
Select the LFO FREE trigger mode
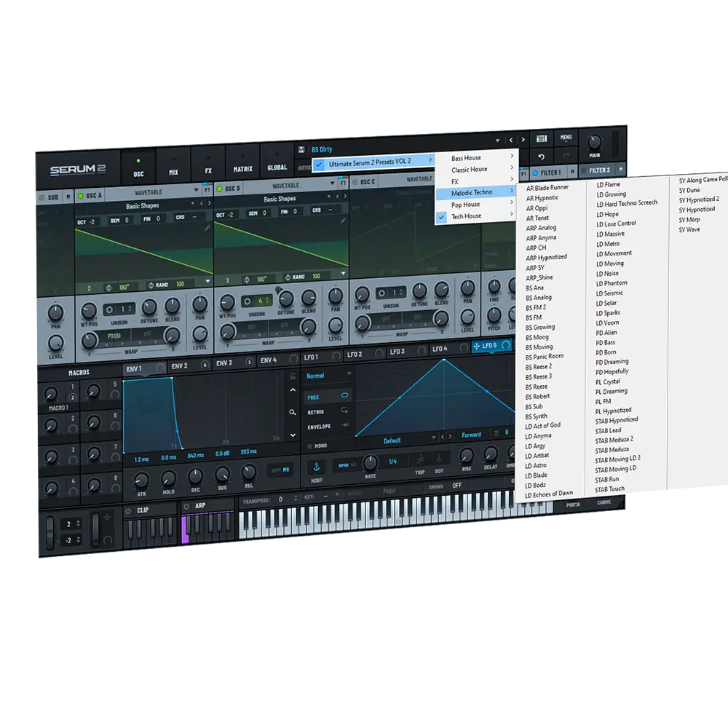point(328,397)
